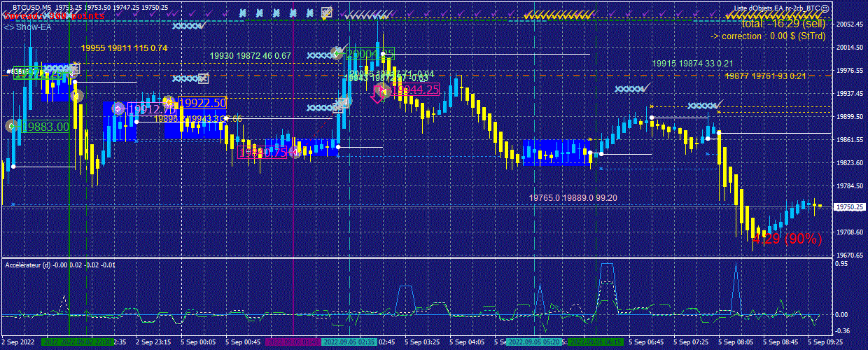Click the smiley Expert Advisor icon

click(x=825, y=8)
